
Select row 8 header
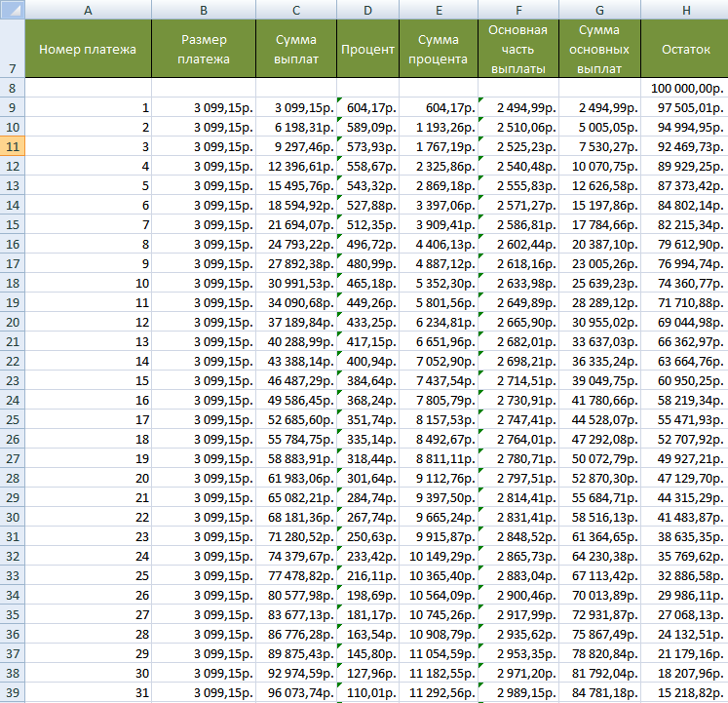coord(13,88)
